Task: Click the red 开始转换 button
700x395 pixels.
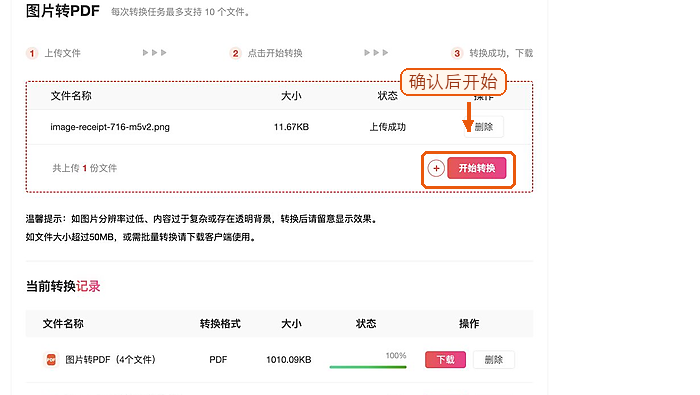Action: click(x=476, y=168)
